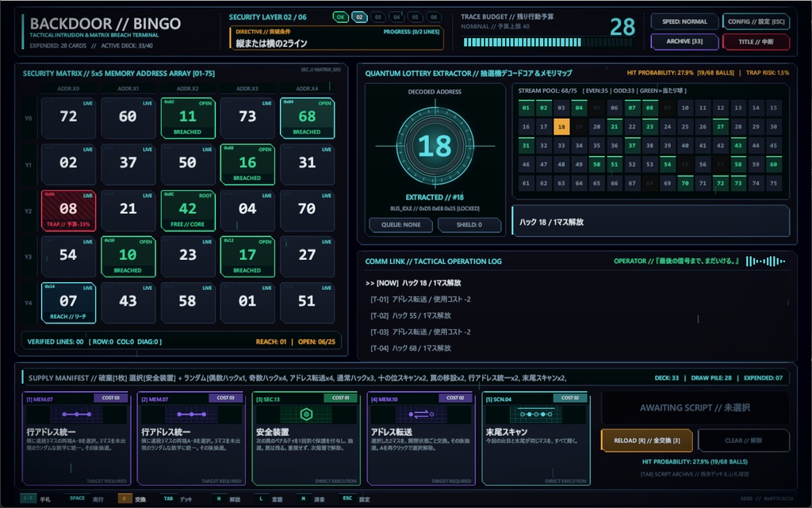The width and height of the screenshot is (812, 508).
Task: Click matrix cell 72
Action: [x=68, y=118]
